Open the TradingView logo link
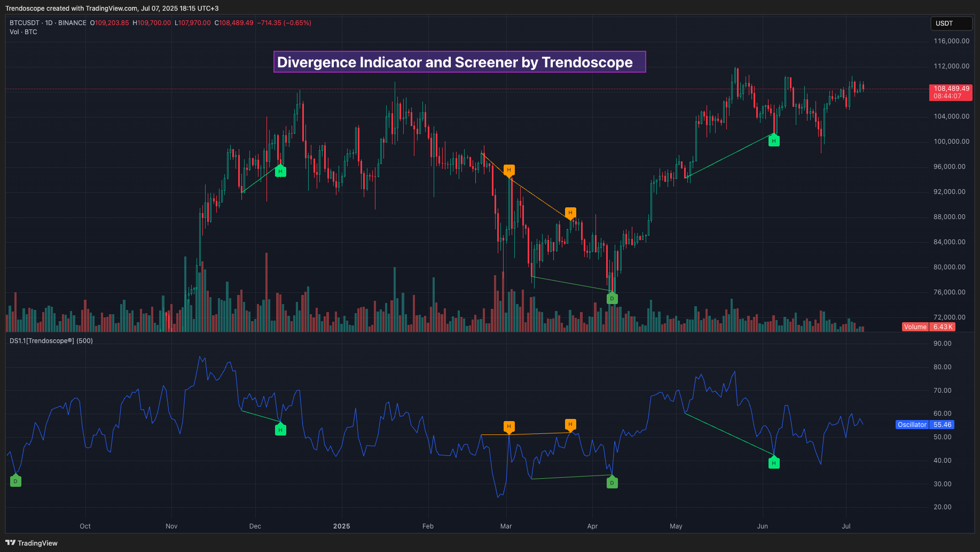The image size is (980, 552). pyautogui.click(x=32, y=543)
